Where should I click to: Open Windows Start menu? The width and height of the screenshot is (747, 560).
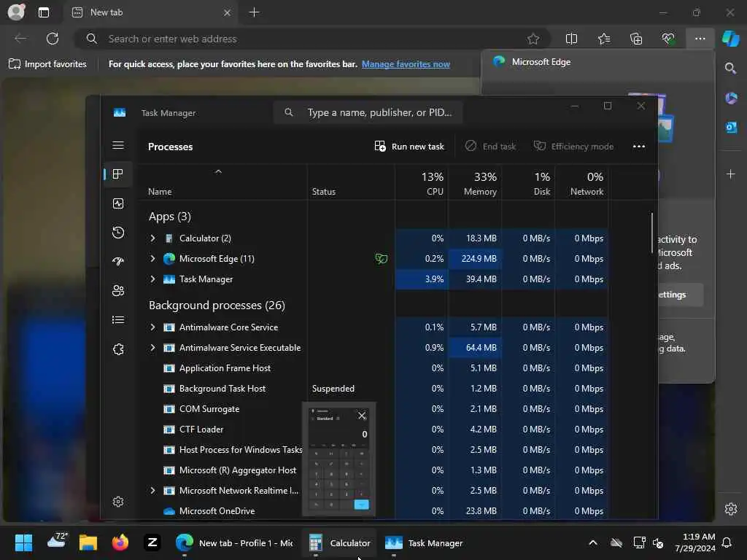point(23,542)
